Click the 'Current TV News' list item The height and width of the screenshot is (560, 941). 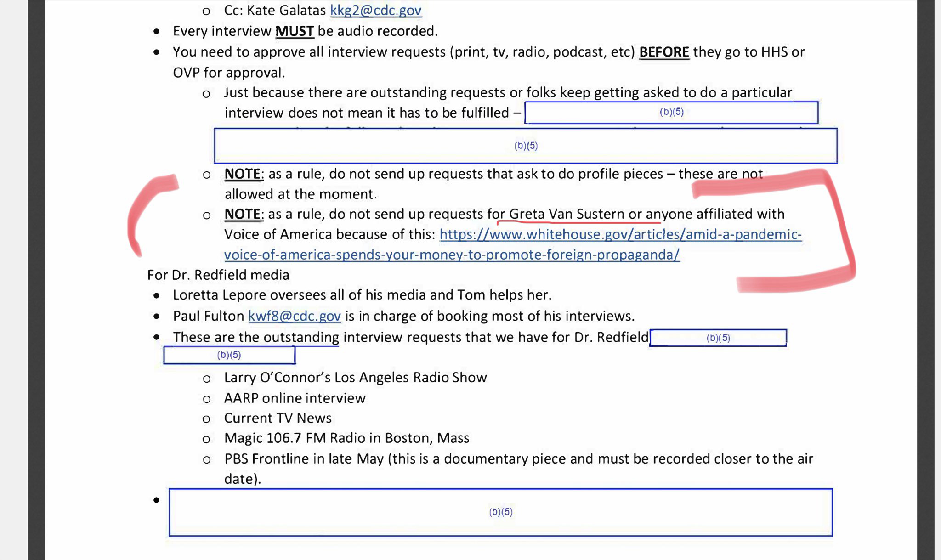point(278,418)
